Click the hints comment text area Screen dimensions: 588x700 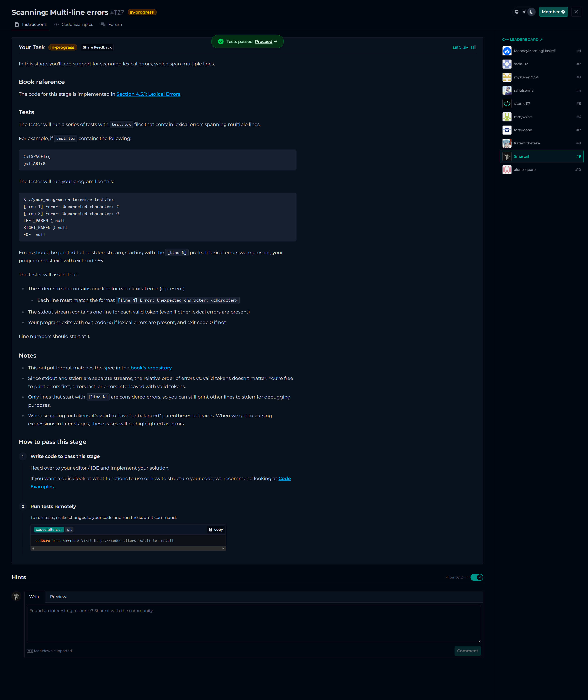[x=253, y=624]
